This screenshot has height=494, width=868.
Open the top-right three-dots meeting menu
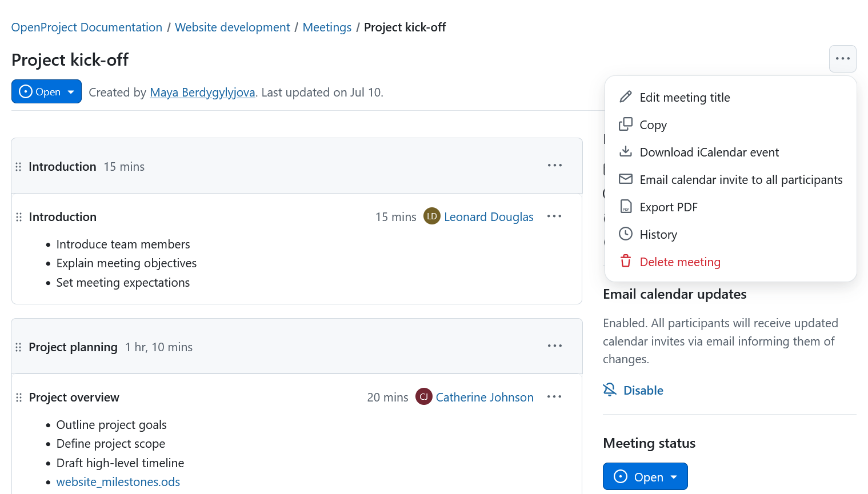(x=842, y=59)
